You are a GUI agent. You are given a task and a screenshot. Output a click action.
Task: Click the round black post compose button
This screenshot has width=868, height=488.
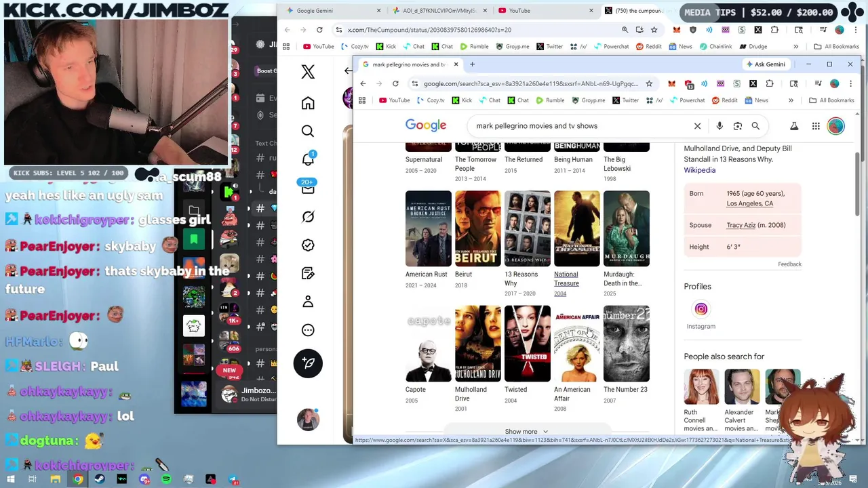tap(308, 363)
